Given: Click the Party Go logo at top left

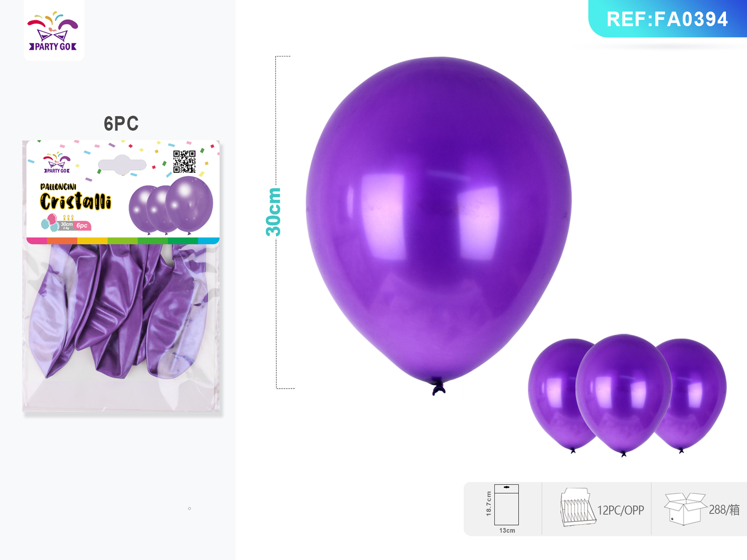Looking at the screenshot, I should tap(53, 31).
